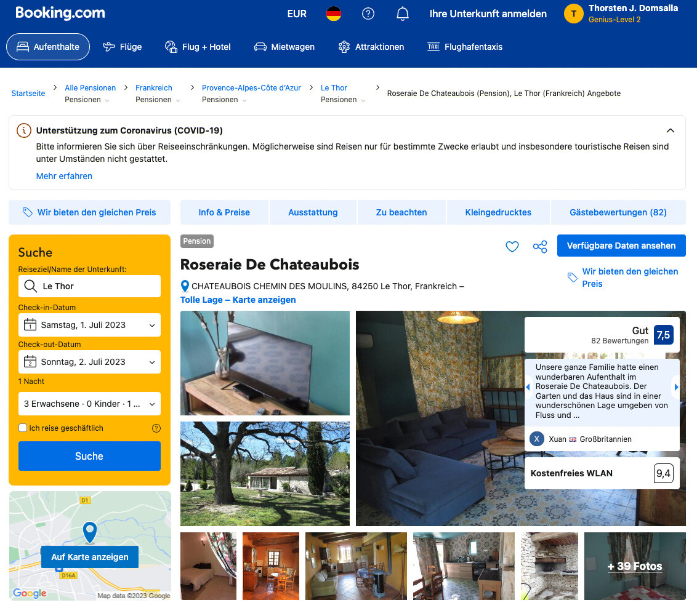Collapse the Coronavirus support notice
Viewport: 697px width, 616px height.
click(x=671, y=130)
